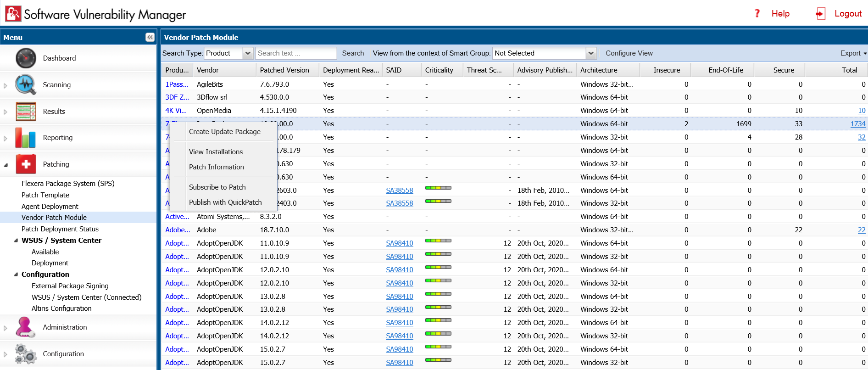Screen dimensions: 868x370
Task: Open the Reporting bar chart icon
Action: (x=26, y=138)
